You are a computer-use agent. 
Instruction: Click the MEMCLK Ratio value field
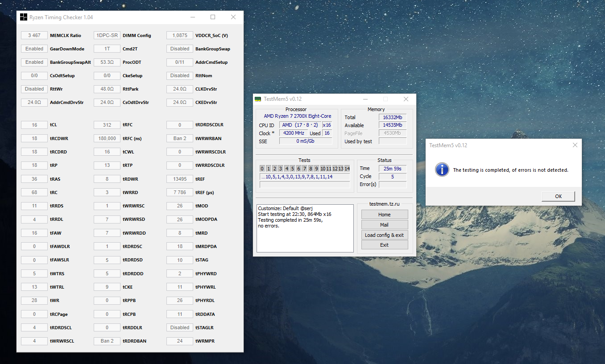click(34, 36)
